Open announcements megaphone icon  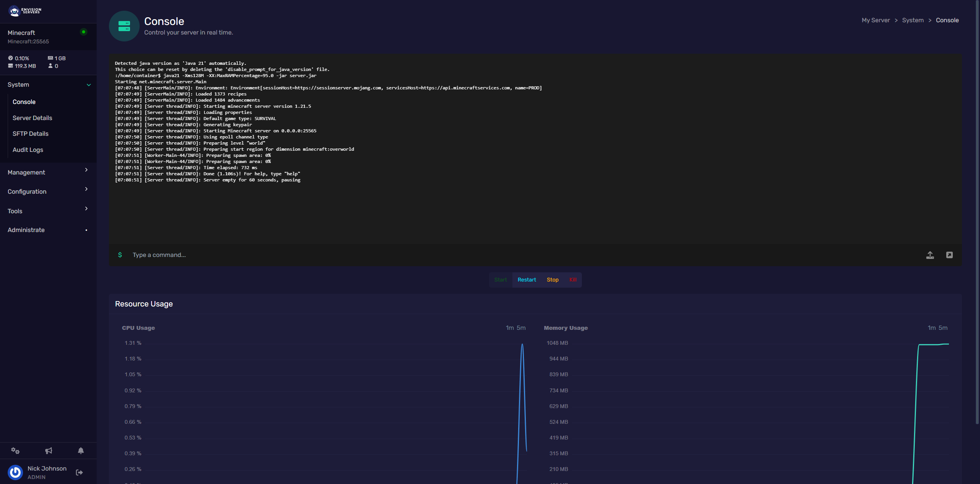tap(48, 451)
